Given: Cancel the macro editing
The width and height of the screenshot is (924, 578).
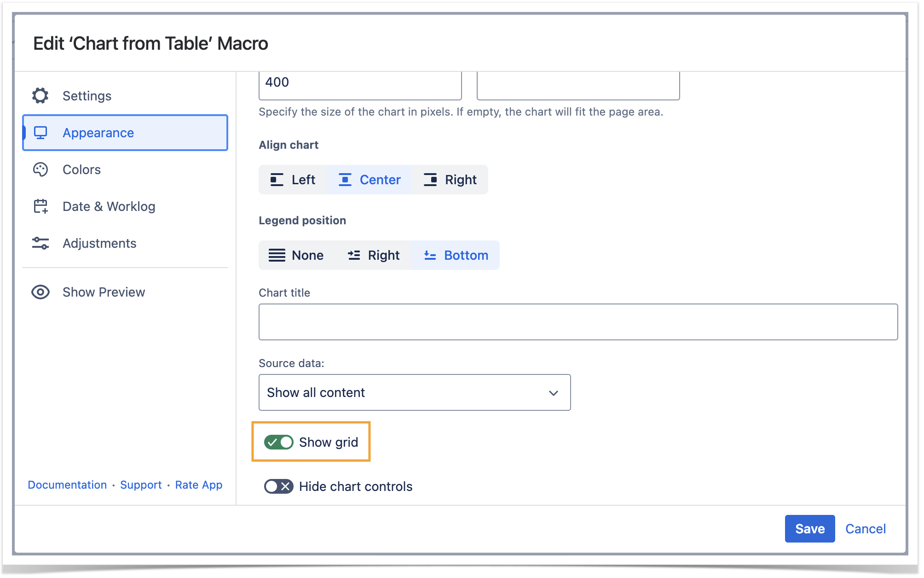Looking at the screenshot, I should (x=865, y=529).
